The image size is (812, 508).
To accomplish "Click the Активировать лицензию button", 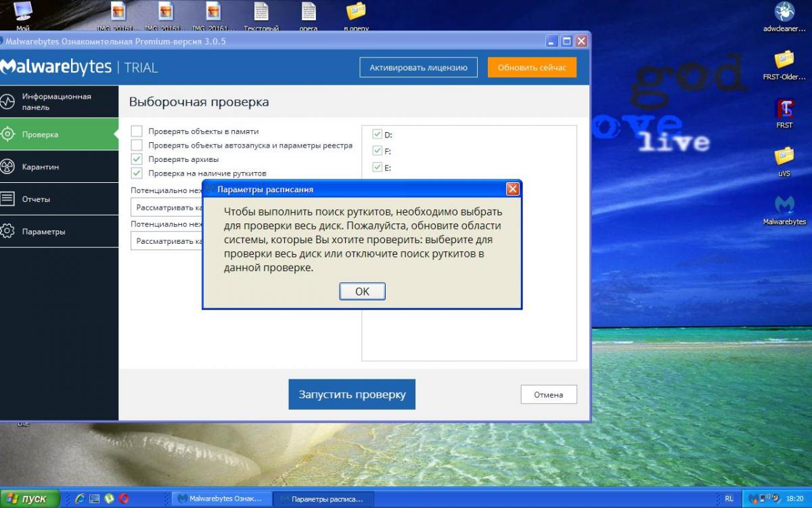I will (418, 68).
